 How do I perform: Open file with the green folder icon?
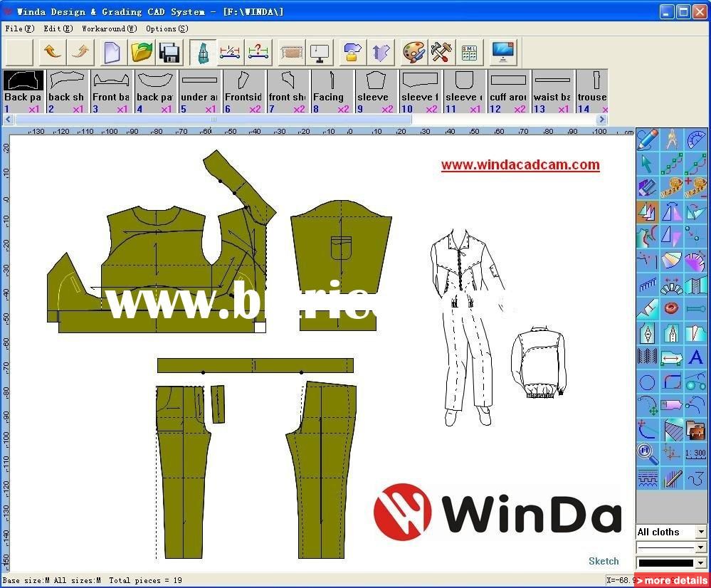point(142,52)
